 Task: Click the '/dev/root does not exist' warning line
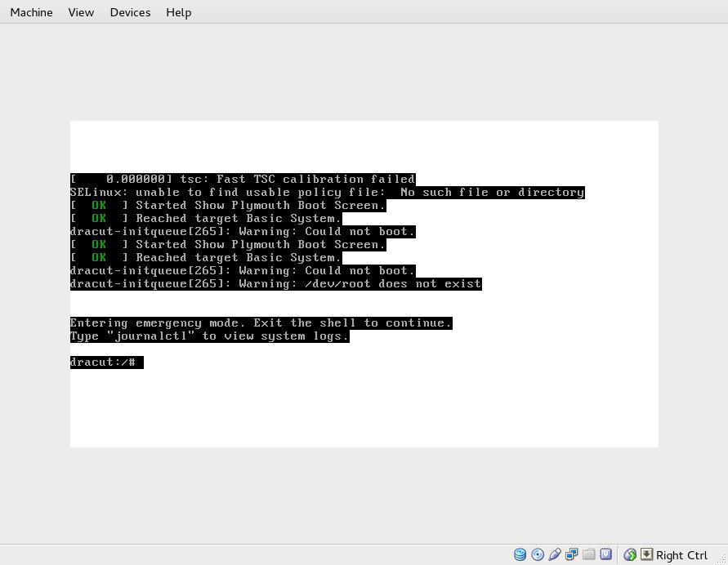coord(276,284)
